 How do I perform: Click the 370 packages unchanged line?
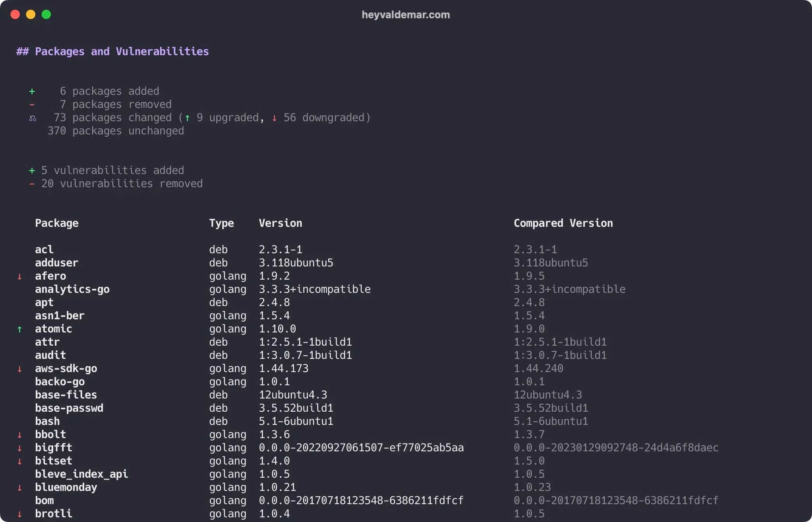point(116,131)
